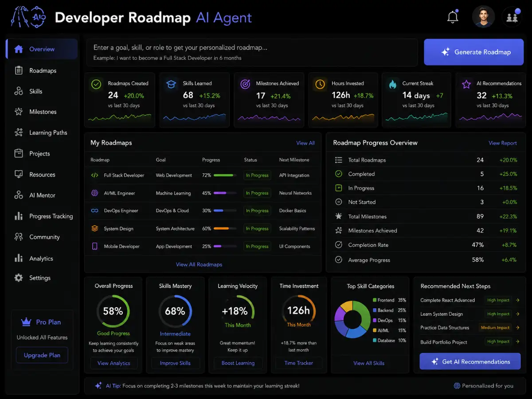Click the AI/ML Engineer brain icon
The width and height of the screenshot is (532, 399).
(94, 193)
